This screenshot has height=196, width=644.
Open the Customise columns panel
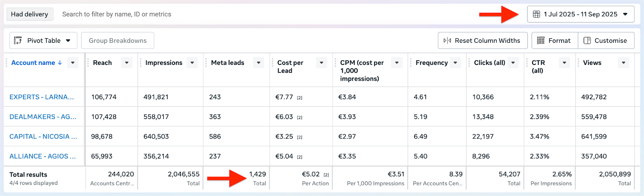point(606,41)
